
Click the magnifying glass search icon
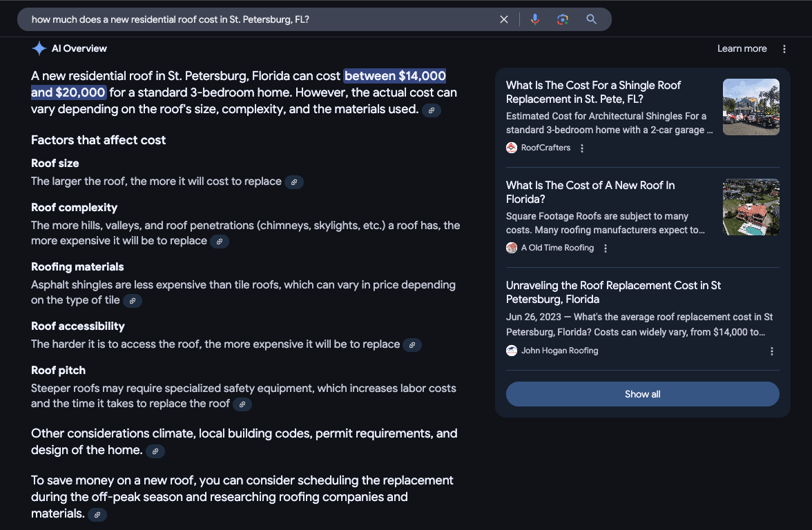click(591, 19)
